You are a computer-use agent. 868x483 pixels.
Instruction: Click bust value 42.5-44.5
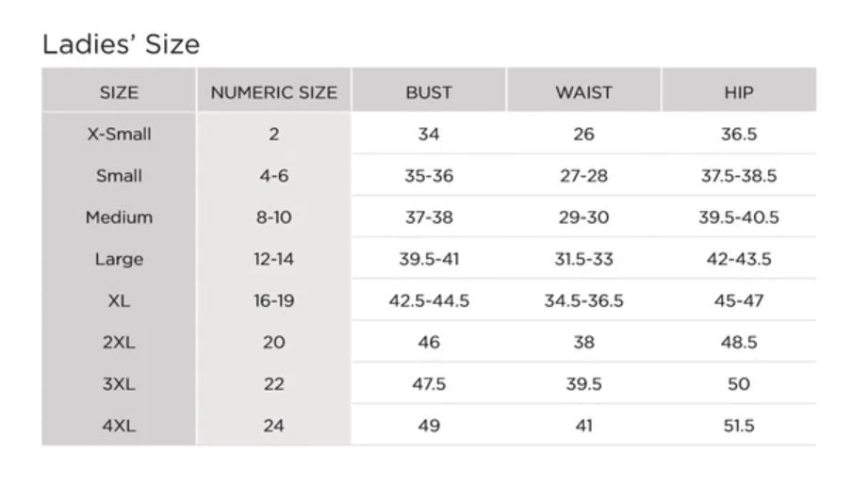pos(429,301)
